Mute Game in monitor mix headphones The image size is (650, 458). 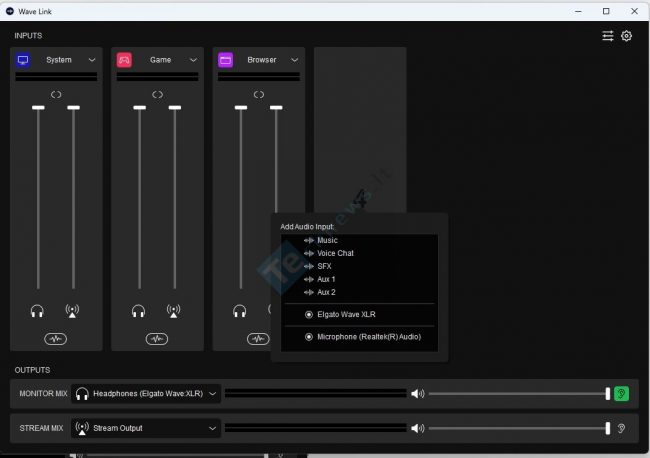pyautogui.click(x=138, y=311)
